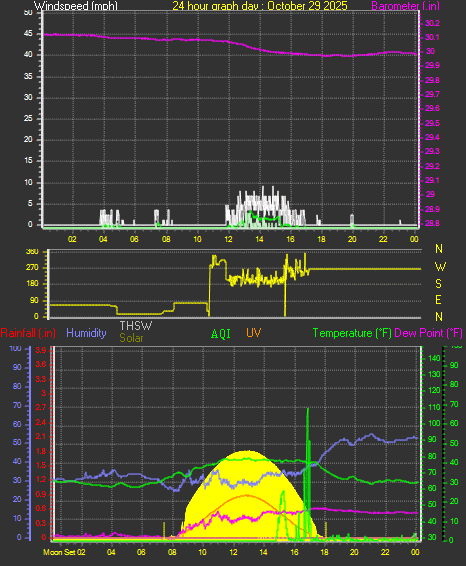Viewport: 466px width, 566px height.
Task: Click the "30.2" barometer axis value
Action: 432,23
